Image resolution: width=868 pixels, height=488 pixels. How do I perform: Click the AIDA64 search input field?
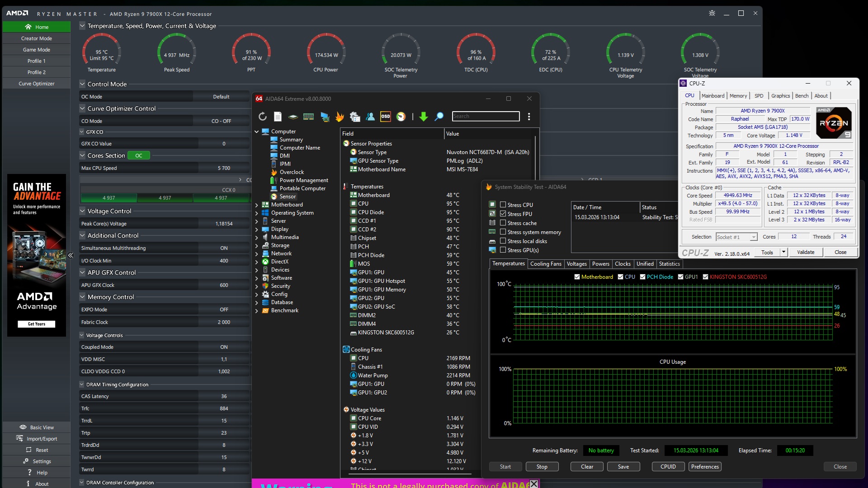click(486, 116)
